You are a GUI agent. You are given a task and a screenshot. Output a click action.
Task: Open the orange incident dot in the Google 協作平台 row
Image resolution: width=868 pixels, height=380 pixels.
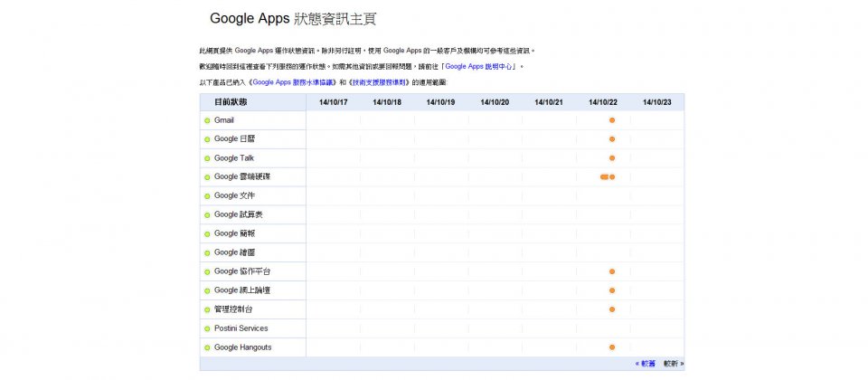(612, 271)
